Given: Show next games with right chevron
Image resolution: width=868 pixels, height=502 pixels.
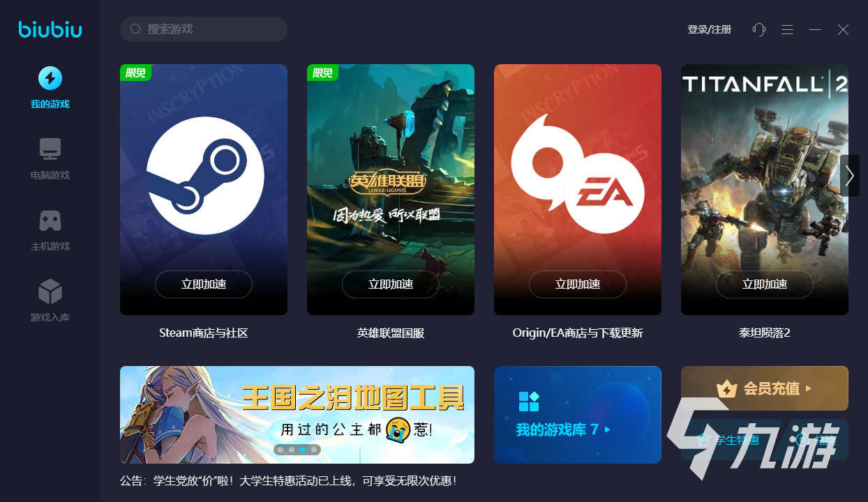Looking at the screenshot, I should tap(849, 176).
